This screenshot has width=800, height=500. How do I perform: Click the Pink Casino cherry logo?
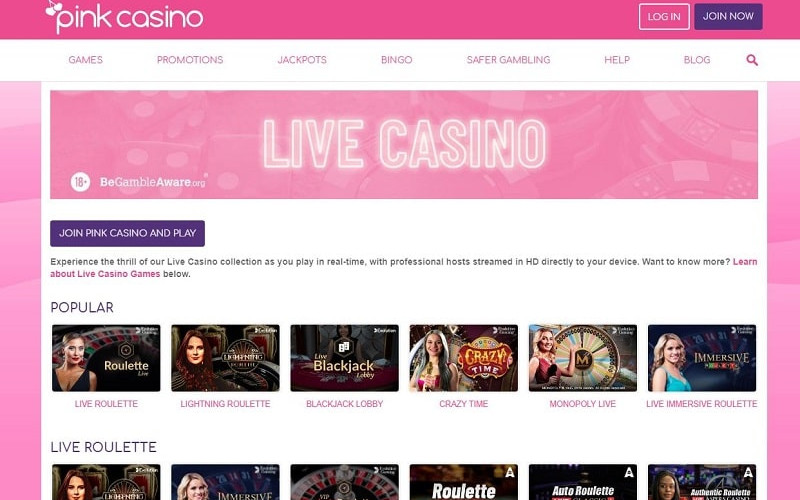click(124, 17)
